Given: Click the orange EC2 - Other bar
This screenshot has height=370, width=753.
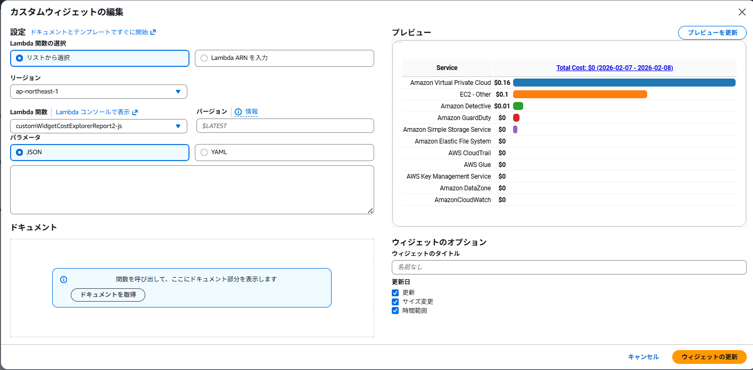Looking at the screenshot, I should [x=580, y=94].
